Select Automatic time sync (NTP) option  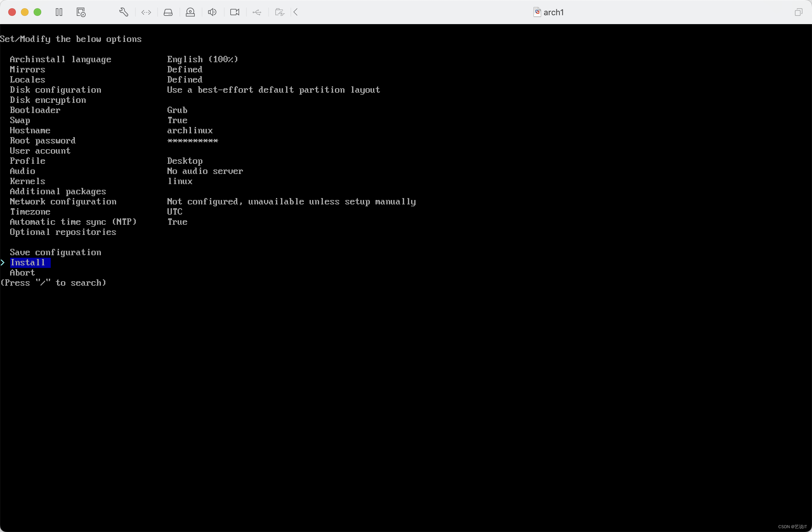[x=73, y=222]
